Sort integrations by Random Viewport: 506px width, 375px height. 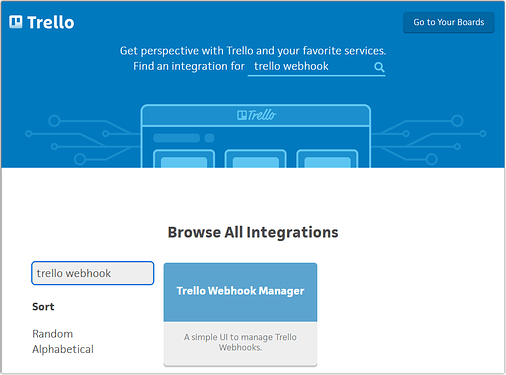[53, 334]
